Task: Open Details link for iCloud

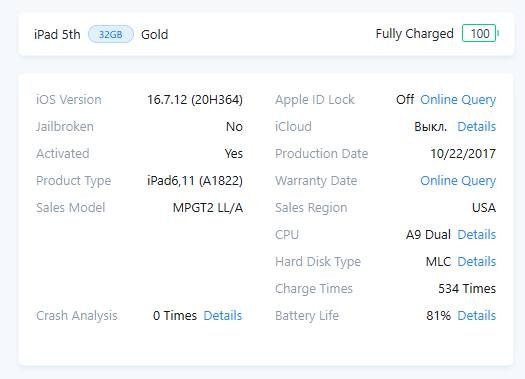Action: (x=476, y=127)
